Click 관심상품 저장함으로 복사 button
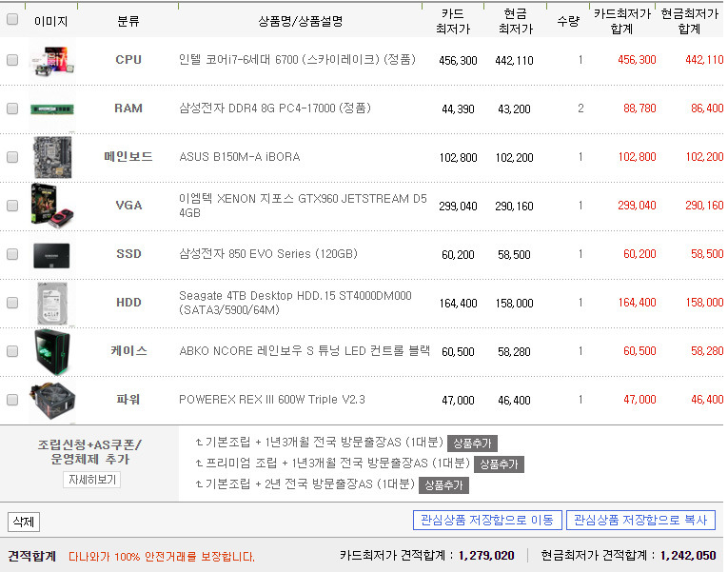 [x=640, y=521]
